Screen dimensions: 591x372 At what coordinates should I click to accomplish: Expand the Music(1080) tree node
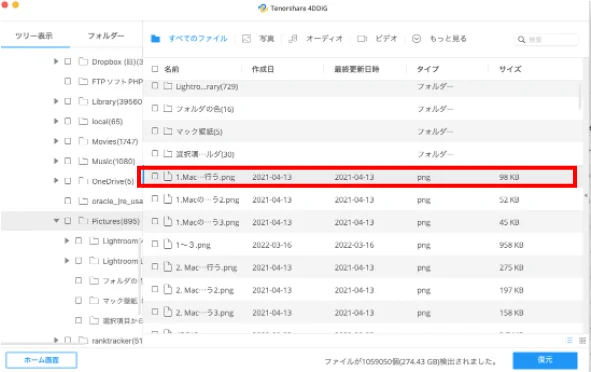point(56,161)
